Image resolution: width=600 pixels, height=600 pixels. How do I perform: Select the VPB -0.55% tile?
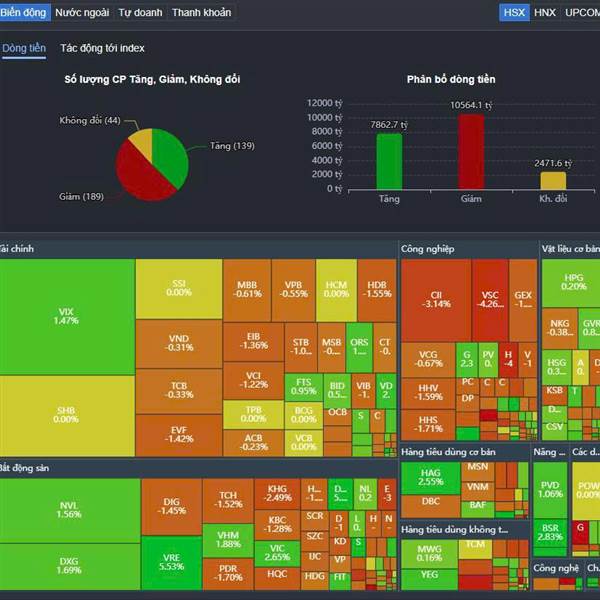(293, 290)
